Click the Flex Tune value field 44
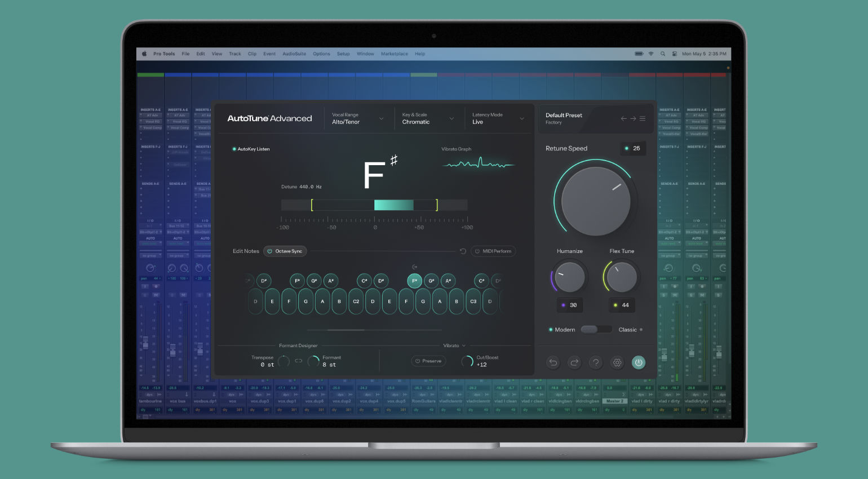This screenshot has width=868, height=479. pyautogui.click(x=622, y=305)
